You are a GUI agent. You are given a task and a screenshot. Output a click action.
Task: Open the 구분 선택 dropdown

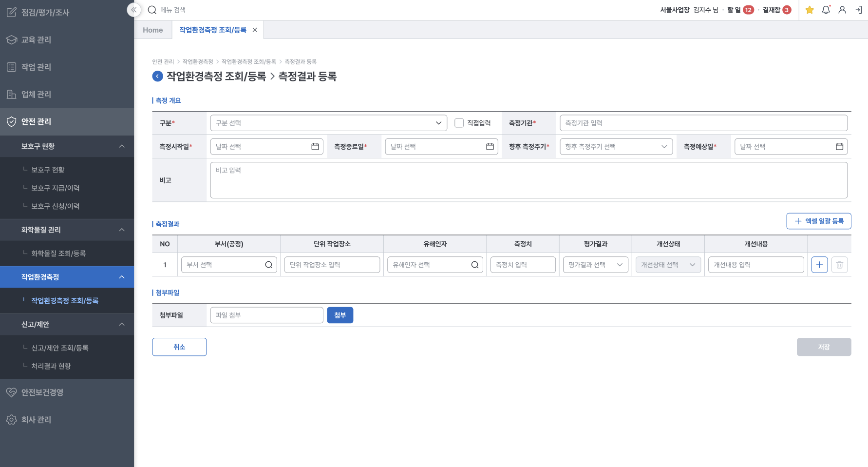[x=328, y=123]
